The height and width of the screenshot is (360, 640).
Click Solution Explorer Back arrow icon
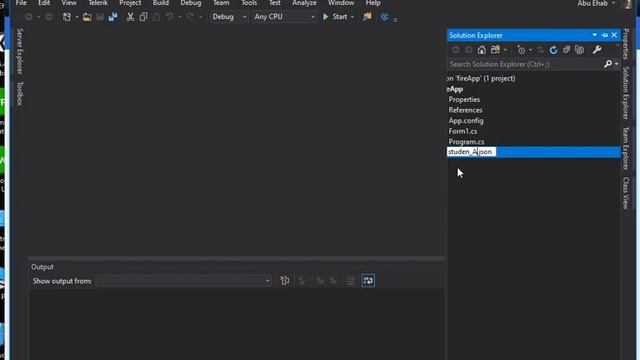[456, 50]
